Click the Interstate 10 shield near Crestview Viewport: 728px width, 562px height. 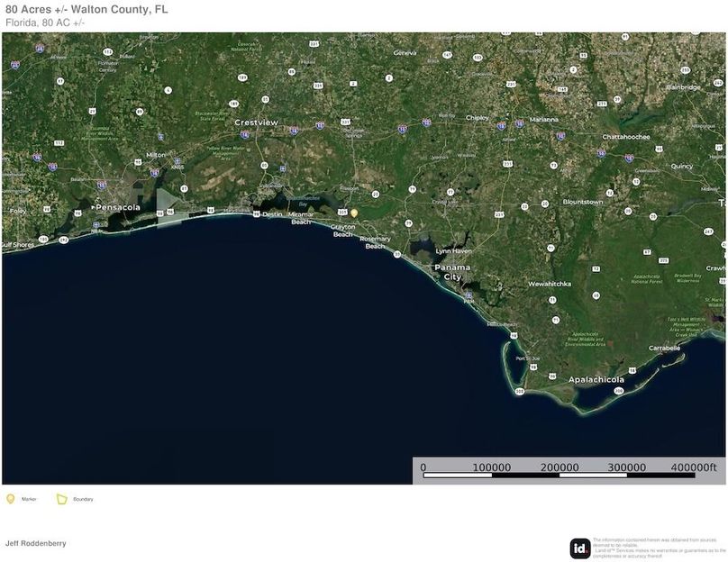244,134
